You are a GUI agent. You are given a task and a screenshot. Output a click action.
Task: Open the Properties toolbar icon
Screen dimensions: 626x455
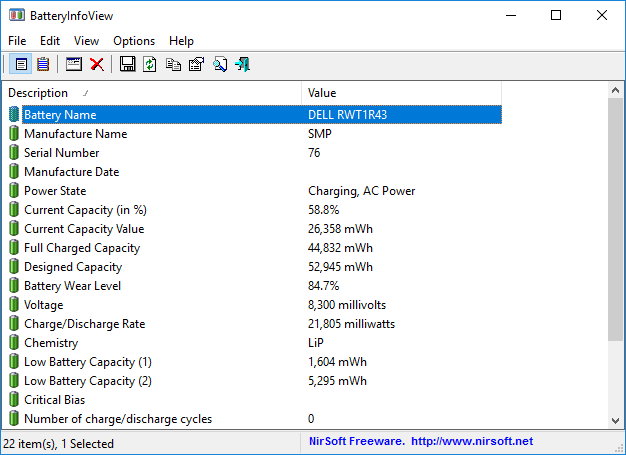(196, 64)
